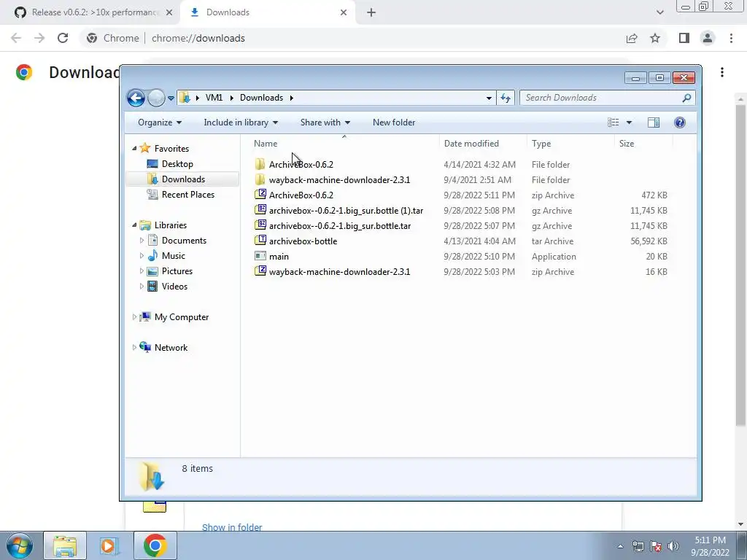Image resolution: width=747 pixels, height=560 pixels.
Task: Open a new Chrome tab
Action: click(x=371, y=12)
